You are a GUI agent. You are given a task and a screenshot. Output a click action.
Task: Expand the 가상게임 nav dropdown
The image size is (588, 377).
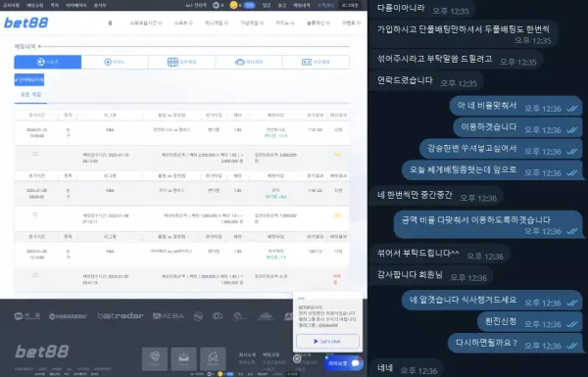(252, 23)
